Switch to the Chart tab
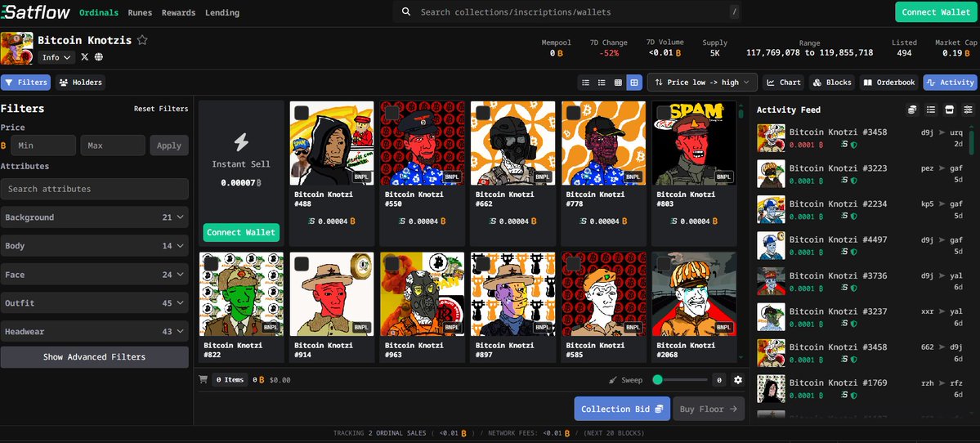Image resolution: width=980 pixels, height=443 pixels. tap(784, 83)
